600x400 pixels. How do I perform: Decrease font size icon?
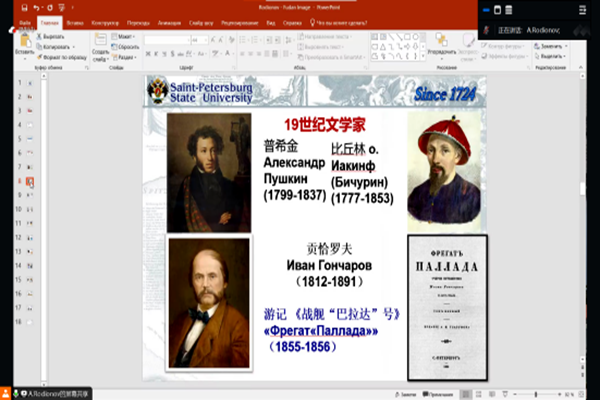[221, 39]
